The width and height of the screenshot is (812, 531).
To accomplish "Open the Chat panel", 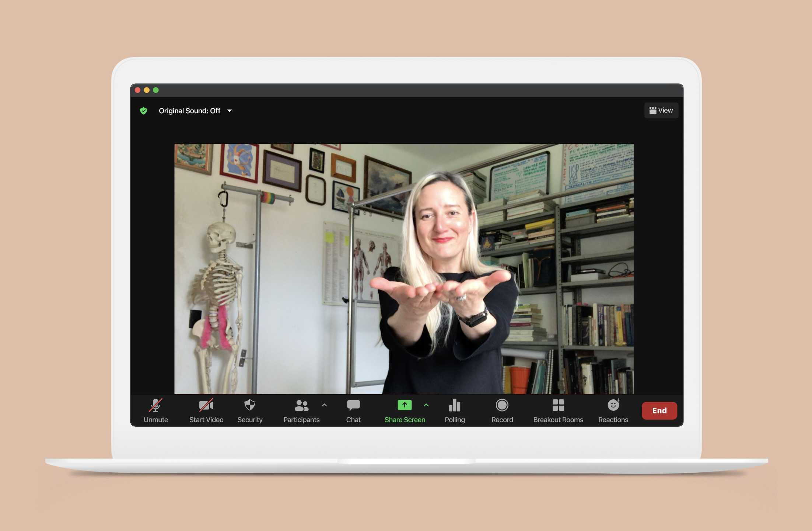I will point(353,410).
